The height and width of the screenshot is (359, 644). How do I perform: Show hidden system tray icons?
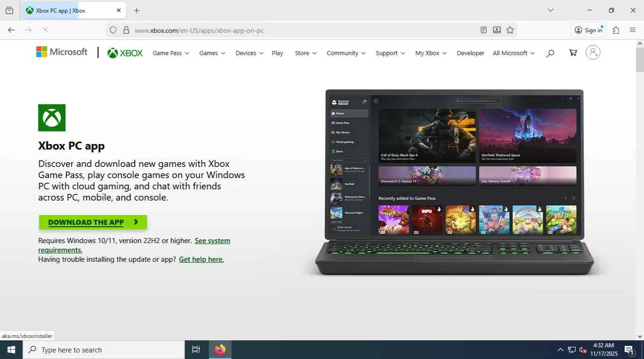[x=560, y=350]
